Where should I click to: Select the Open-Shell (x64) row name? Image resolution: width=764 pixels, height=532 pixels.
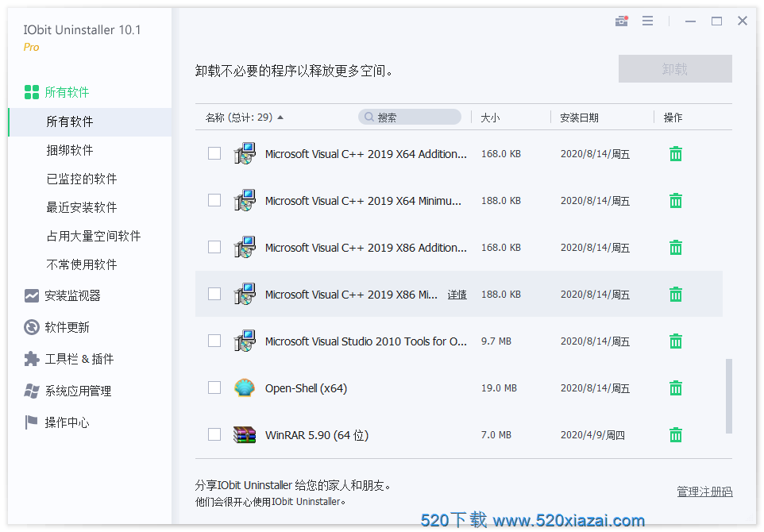306,388
